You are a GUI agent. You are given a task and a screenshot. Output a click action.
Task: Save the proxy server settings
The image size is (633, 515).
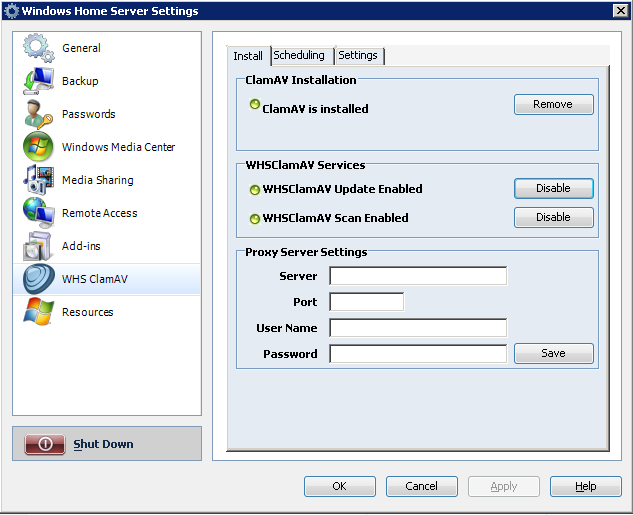(x=553, y=353)
